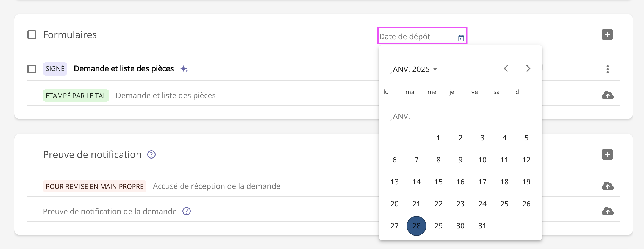This screenshot has height=249, width=644.
Task: Show help for Preuve de notification de la demande
Action: [187, 211]
